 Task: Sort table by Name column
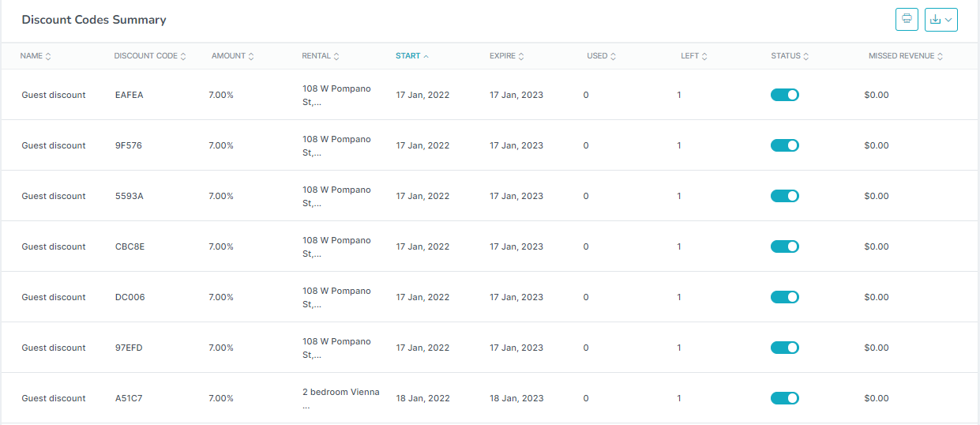[36, 56]
